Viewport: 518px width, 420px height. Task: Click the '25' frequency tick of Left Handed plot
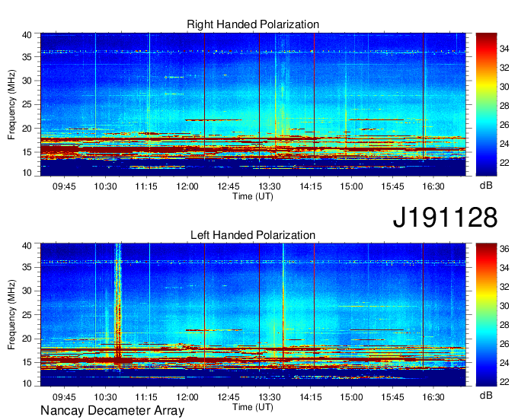pyautogui.click(x=27, y=315)
